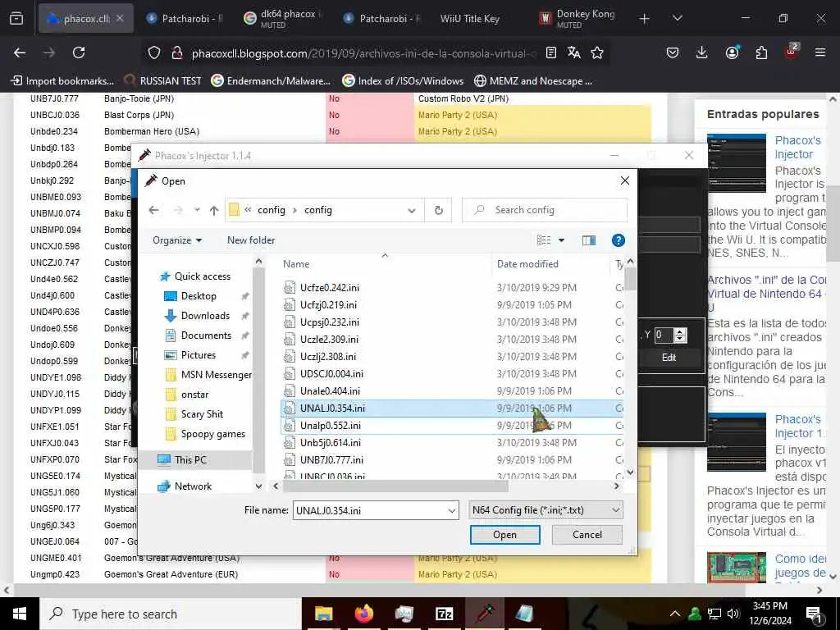Toggle reader view icon in address bar

coord(550,52)
